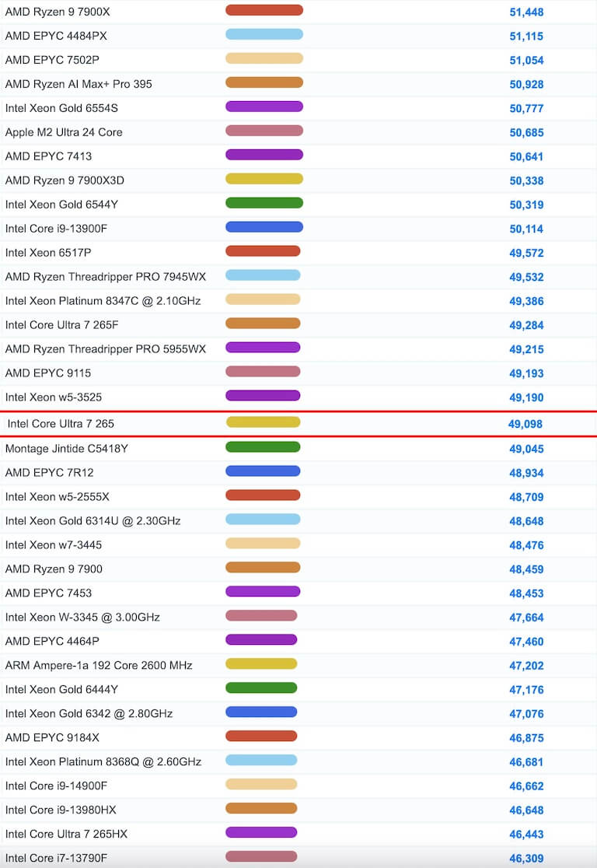The height and width of the screenshot is (868, 597).
Task: Click the AMD Ryzen AI Max+ Pro 395 link
Action: point(79,84)
